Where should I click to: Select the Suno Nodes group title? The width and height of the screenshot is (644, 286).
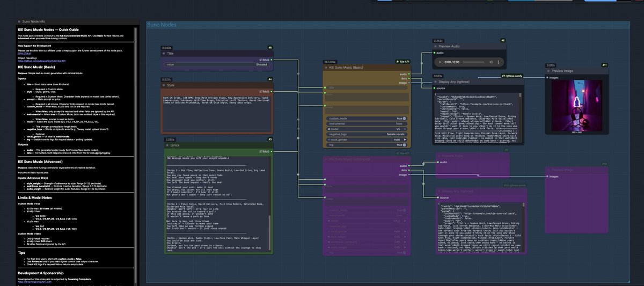coord(162,25)
